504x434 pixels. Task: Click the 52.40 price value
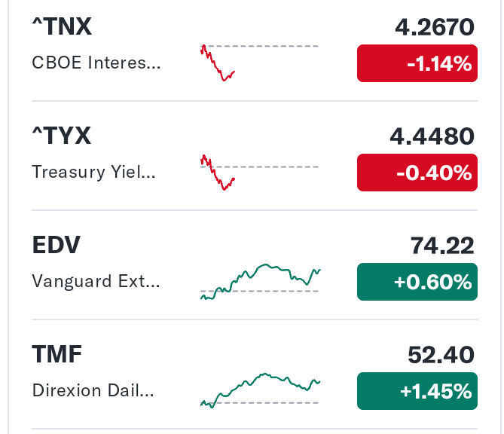441,355
